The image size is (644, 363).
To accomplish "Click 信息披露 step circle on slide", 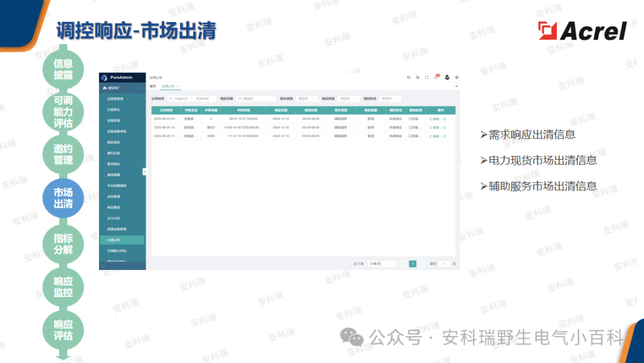I will (63, 69).
